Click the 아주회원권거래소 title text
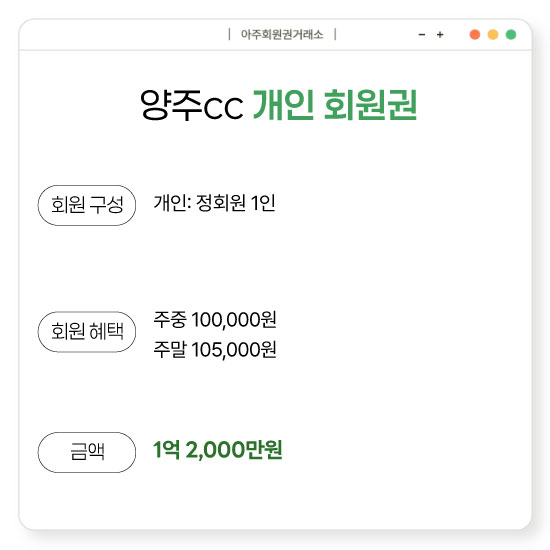 pyautogui.click(x=282, y=35)
